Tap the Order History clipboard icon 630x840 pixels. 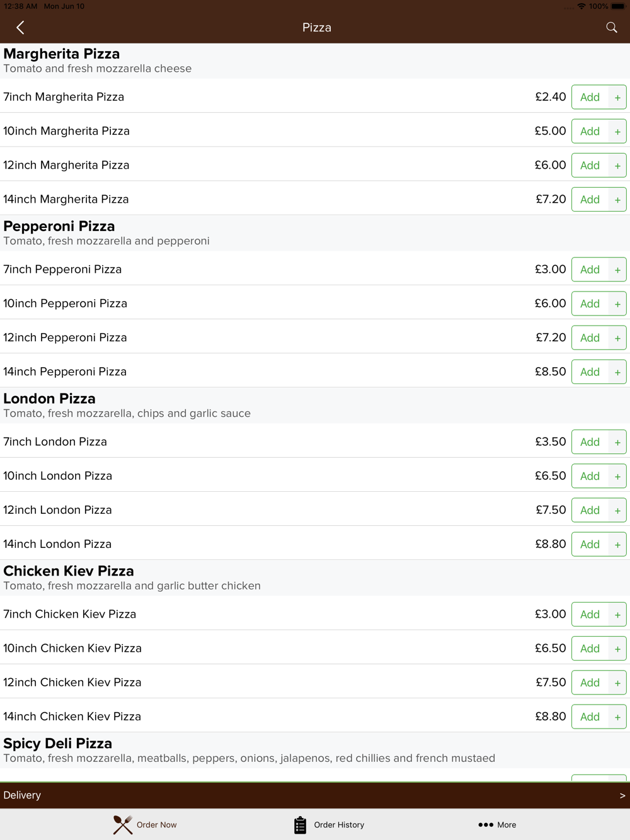coord(300,825)
